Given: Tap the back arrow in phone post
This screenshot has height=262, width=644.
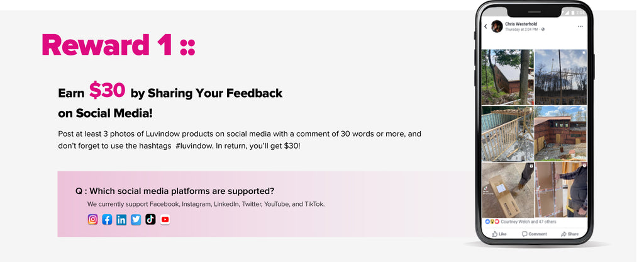Looking at the screenshot, I should (486, 26).
